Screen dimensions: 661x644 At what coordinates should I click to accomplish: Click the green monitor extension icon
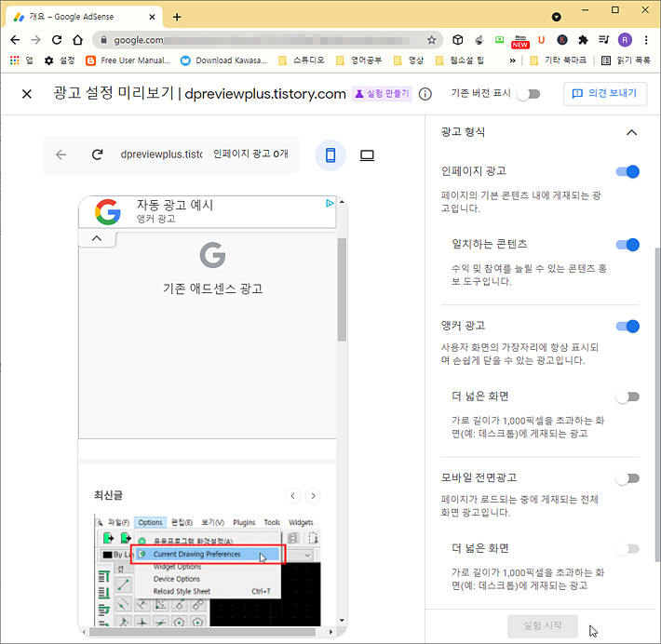[x=500, y=40]
